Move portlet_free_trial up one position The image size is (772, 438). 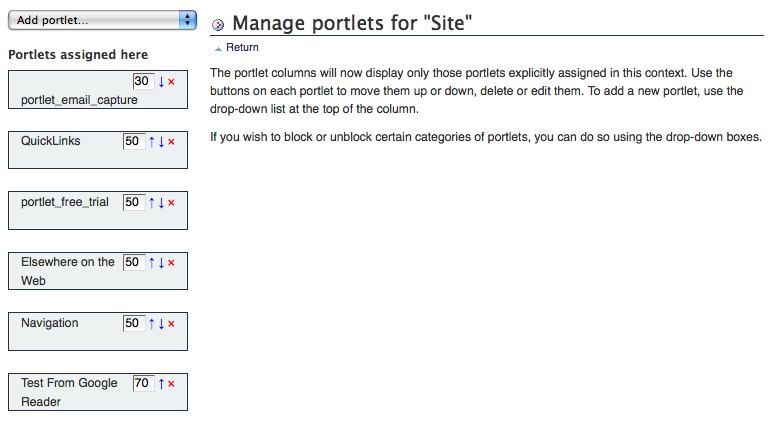tap(152, 202)
